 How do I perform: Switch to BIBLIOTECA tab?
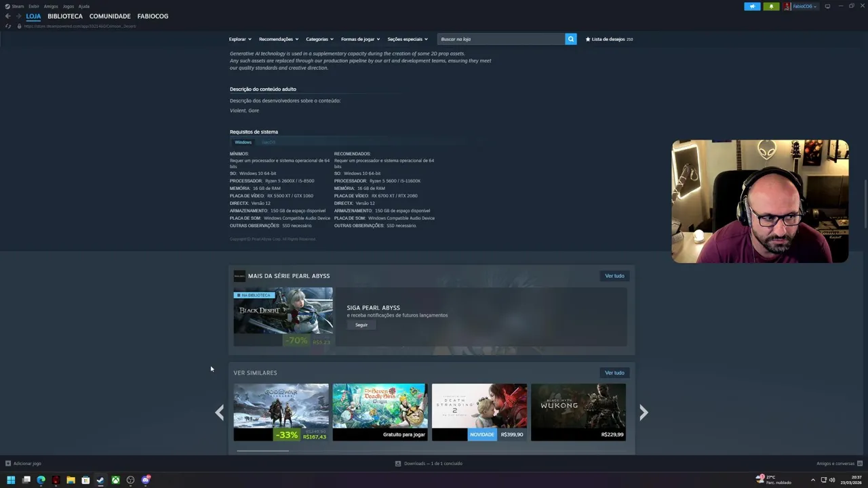[x=65, y=16]
